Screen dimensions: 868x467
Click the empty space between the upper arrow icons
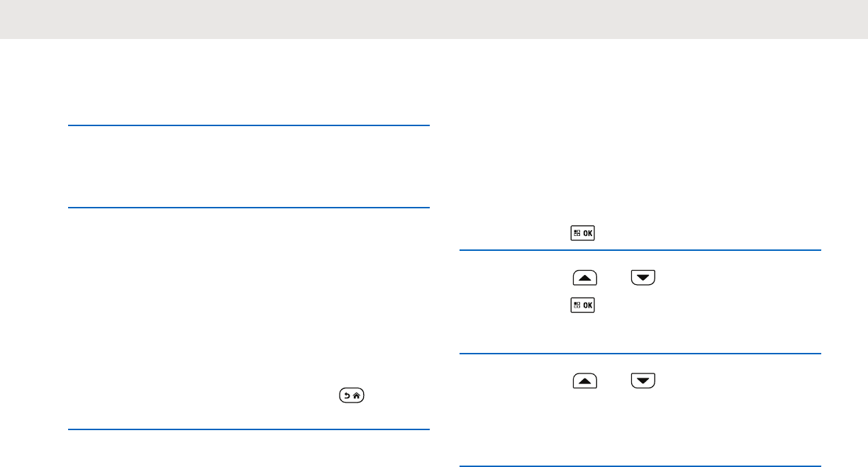point(613,279)
